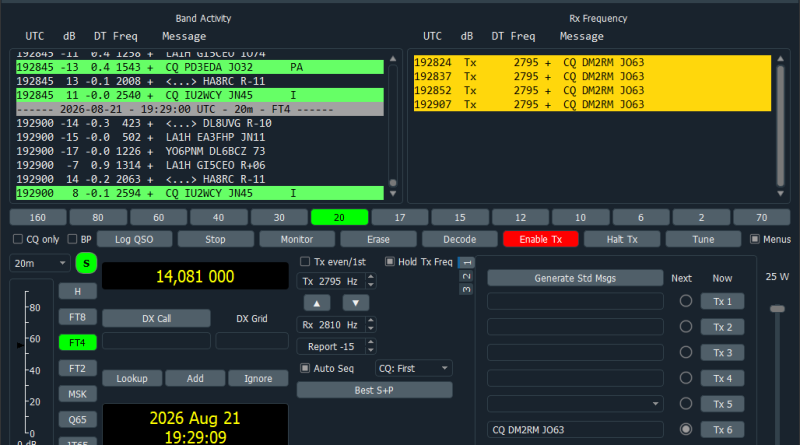Select the Q65 mode button

[78, 419]
